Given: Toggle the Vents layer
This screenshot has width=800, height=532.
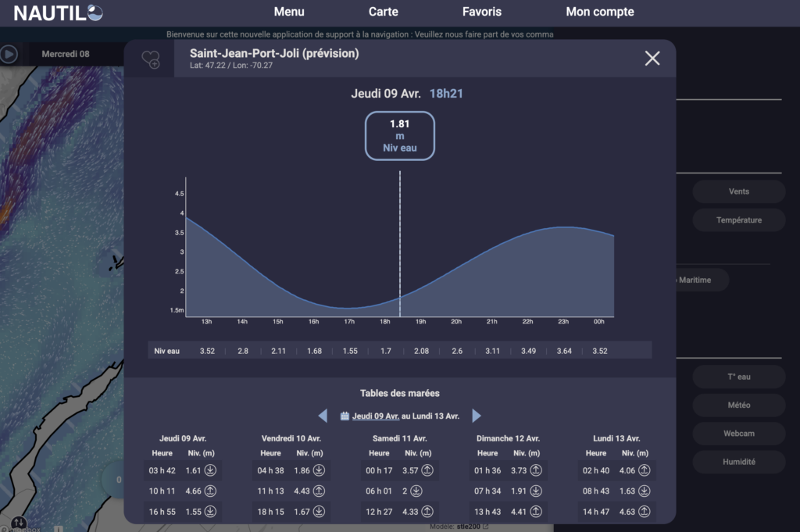Looking at the screenshot, I should 738,191.
